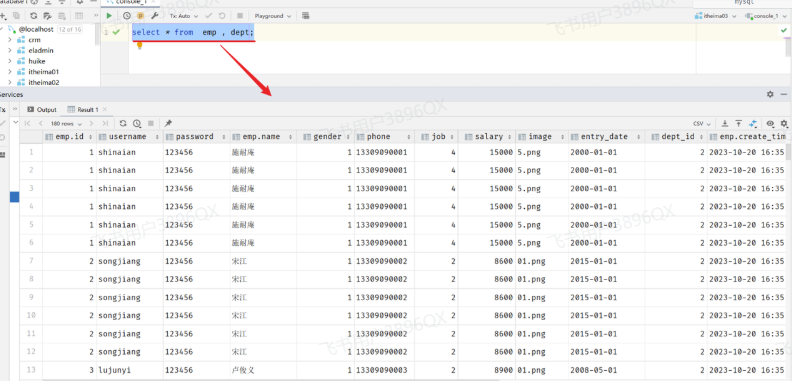
Task: Open the 180 rows page size dropdown
Action: pos(65,123)
